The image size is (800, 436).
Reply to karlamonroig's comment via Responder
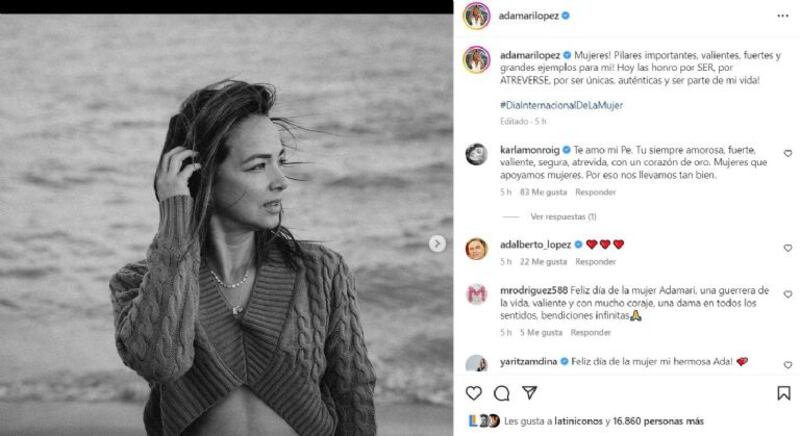click(595, 192)
